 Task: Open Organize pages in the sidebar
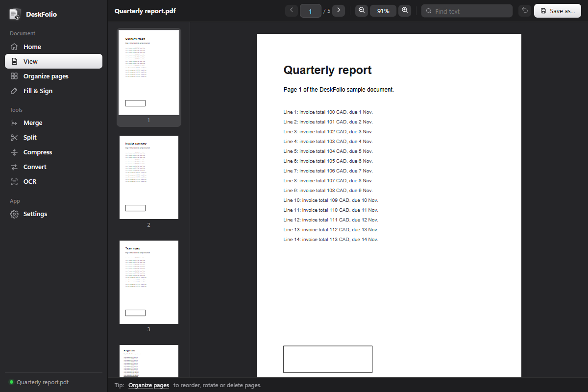tap(53, 76)
